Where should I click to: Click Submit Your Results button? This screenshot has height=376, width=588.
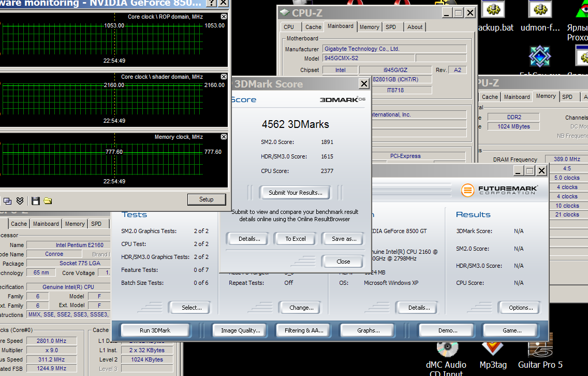pyautogui.click(x=295, y=193)
